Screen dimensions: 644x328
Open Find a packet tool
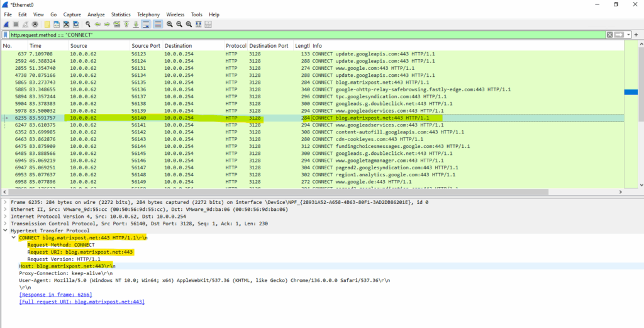click(x=88, y=25)
